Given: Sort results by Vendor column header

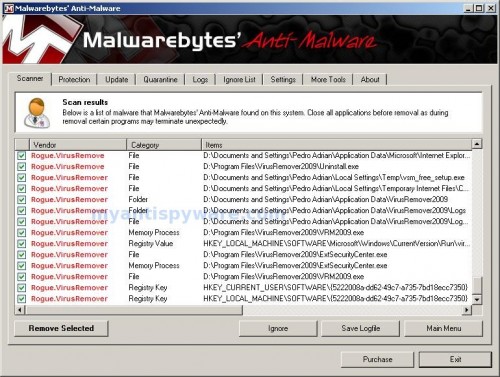Looking at the screenshot, I should (x=78, y=145).
